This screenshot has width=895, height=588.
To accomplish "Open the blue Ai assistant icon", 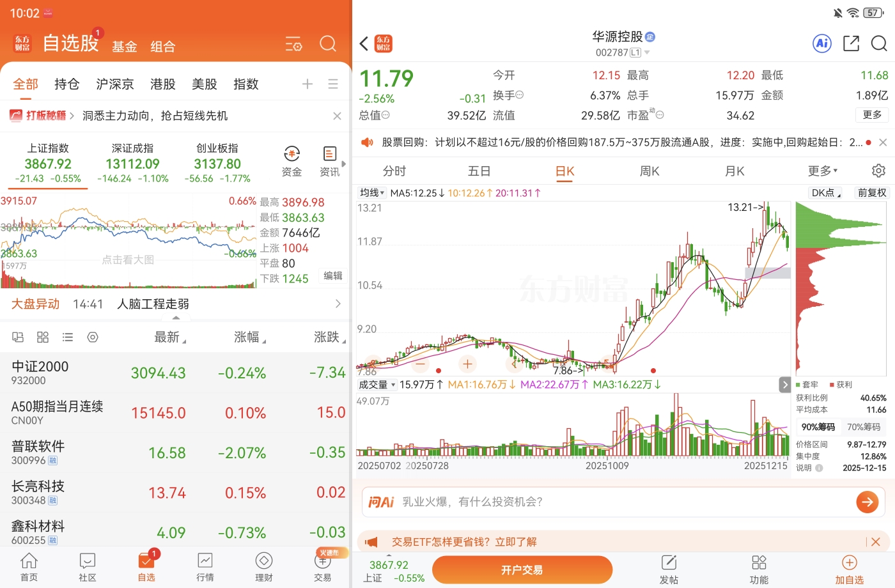I will tap(822, 43).
